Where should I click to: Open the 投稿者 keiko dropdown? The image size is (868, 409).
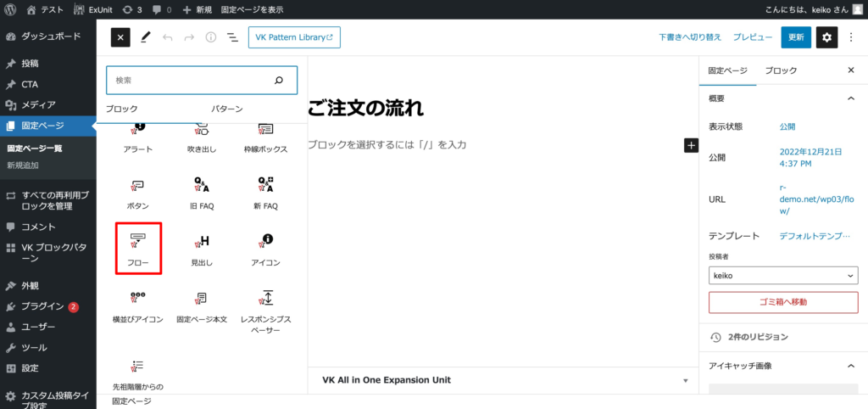tap(782, 275)
